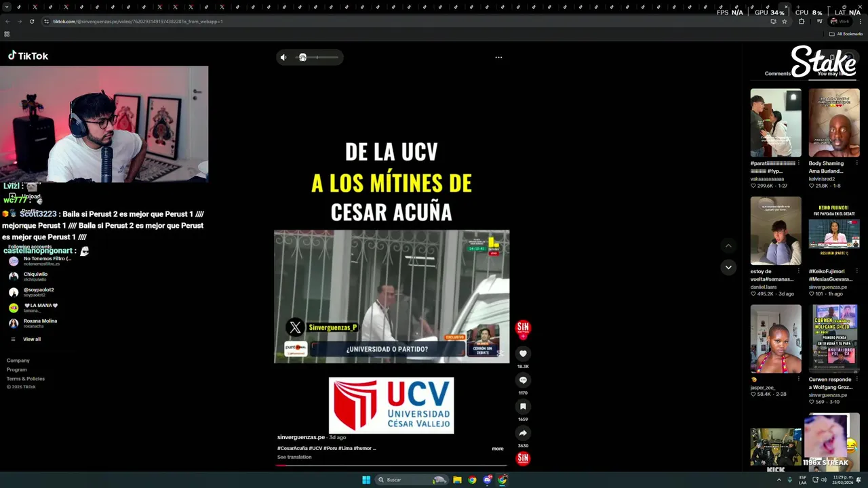The image size is (868, 488).
Task: Expand the Program footer section
Action: pos(17,369)
